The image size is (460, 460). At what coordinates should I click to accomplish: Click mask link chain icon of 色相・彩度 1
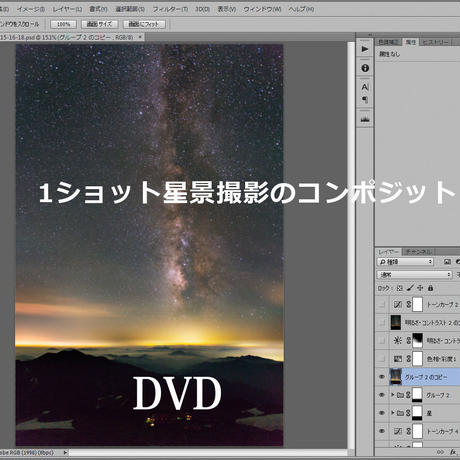[408, 359]
